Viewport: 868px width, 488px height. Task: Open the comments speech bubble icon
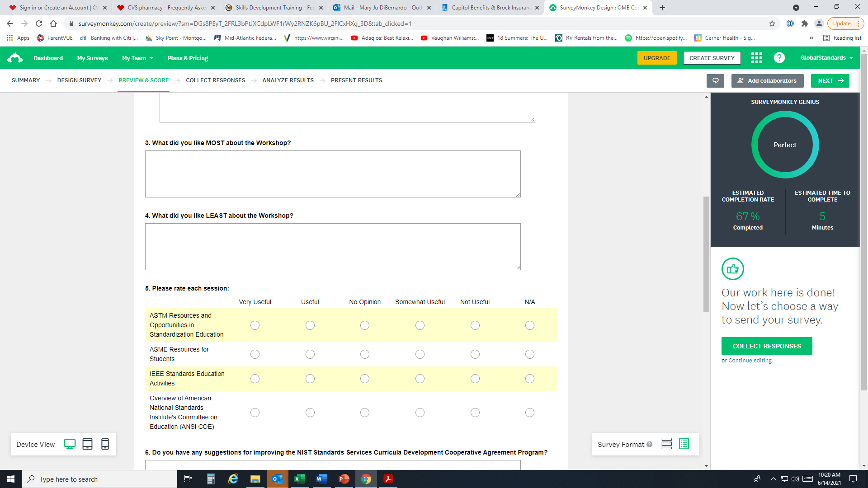[x=715, y=81]
